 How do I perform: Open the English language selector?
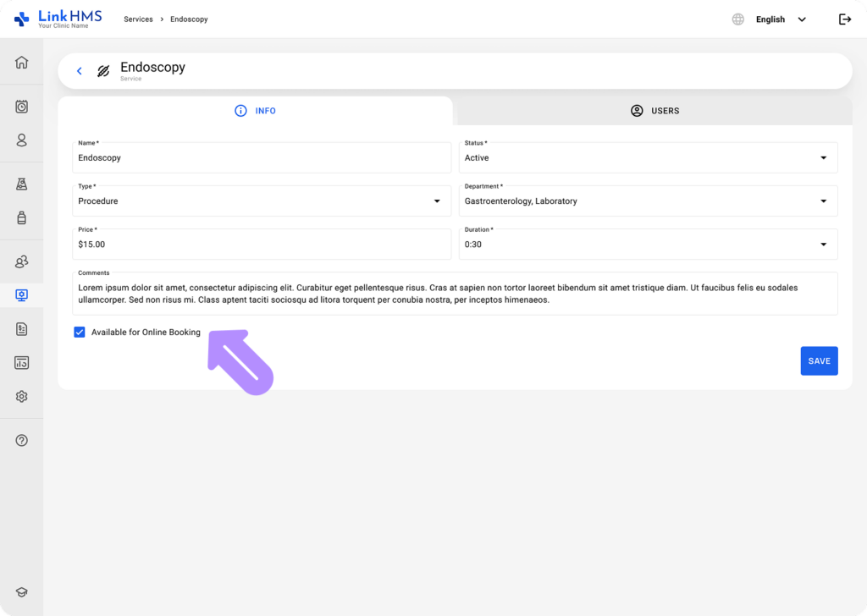click(770, 19)
